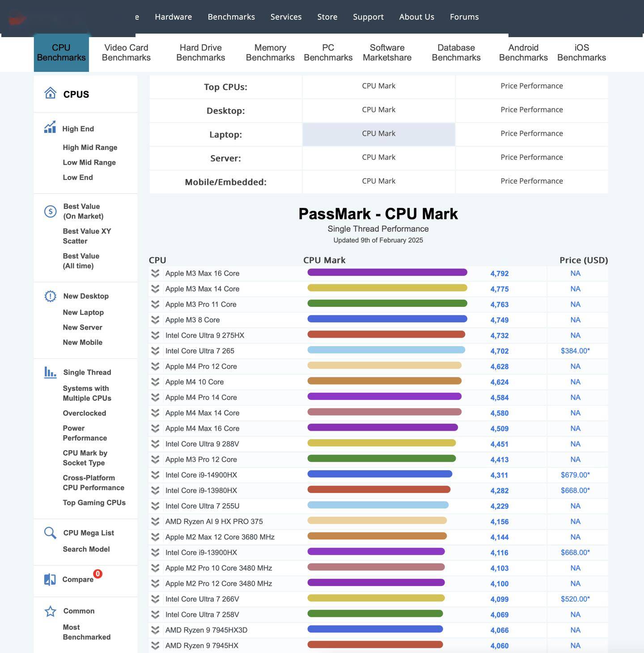Expand the Apple M3 Max 16 Core row
The height and width of the screenshot is (653, 644).
click(x=155, y=273)
